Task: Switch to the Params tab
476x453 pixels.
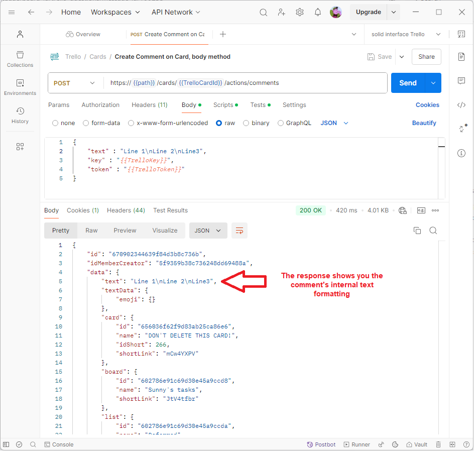Action: click(59, 105)
